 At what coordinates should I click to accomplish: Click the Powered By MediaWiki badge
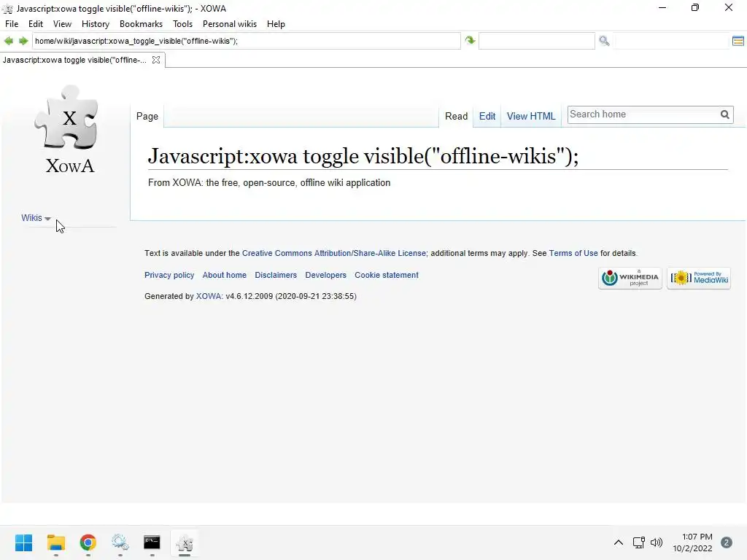point(699,278)
